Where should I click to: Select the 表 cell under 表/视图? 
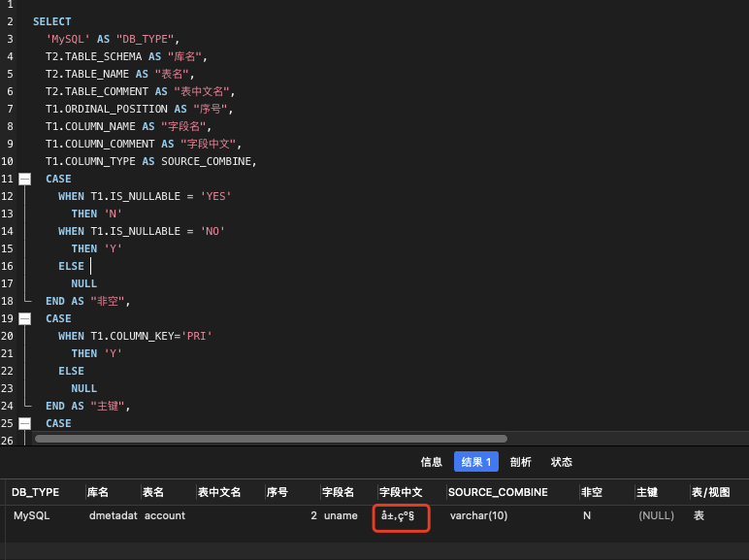coord(699,515)
